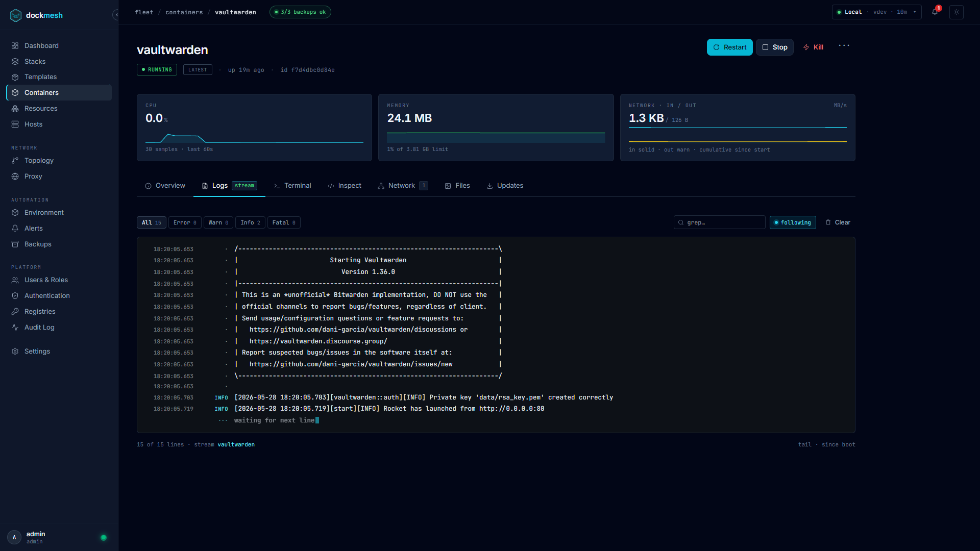Click the LATEST image tag badge

tap(198, 70)
